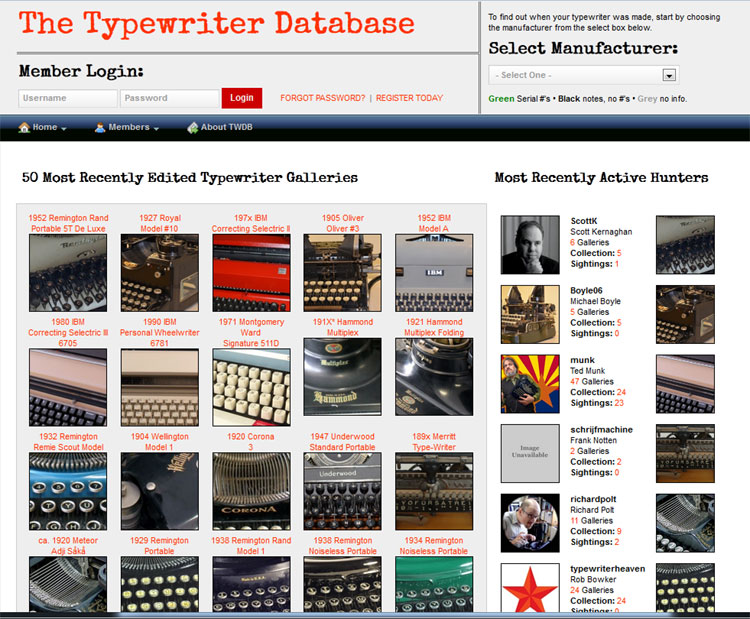Image resolution: width=750 pixels, height=619 pixels.
Task: Open the 1920 Corona 3 thumbnail
Action: point(251,491)
